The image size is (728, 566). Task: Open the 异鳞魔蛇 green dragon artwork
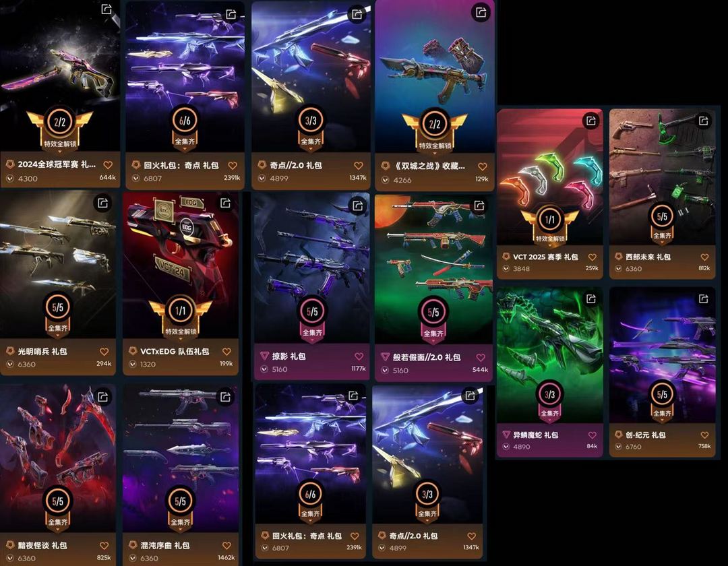coord(550,355)
